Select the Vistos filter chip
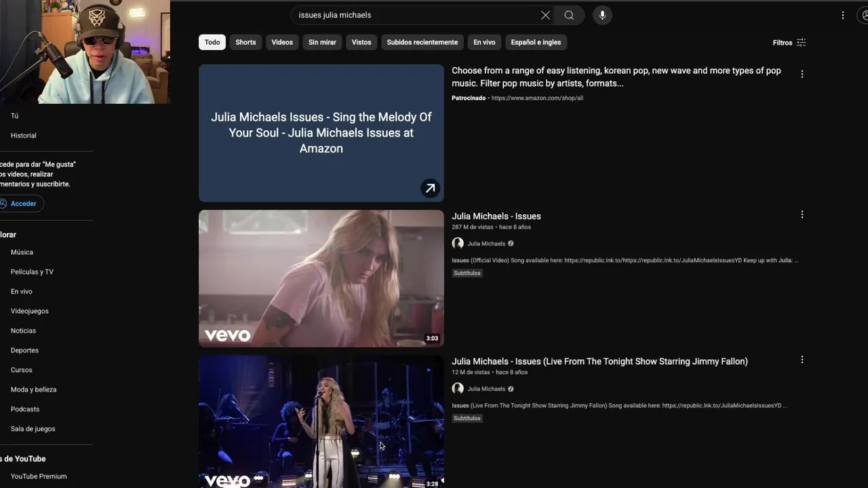The width and height of the screenshot is (868, 488). click(361, 42)
